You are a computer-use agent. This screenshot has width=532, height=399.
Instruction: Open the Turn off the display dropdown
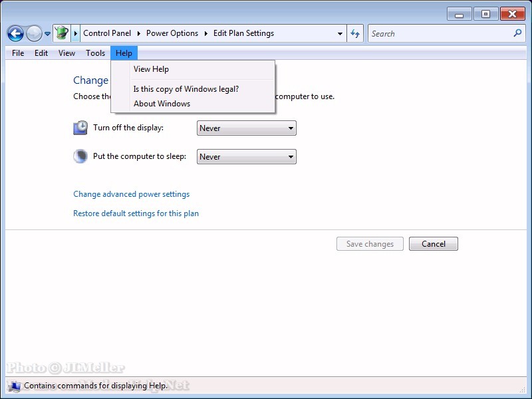coord(247,128)
